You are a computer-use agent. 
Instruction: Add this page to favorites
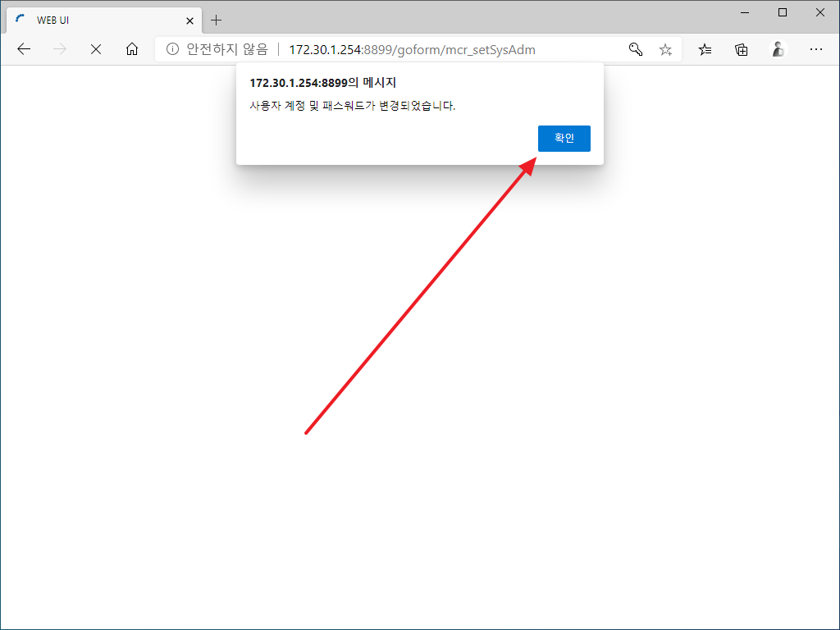665,50
